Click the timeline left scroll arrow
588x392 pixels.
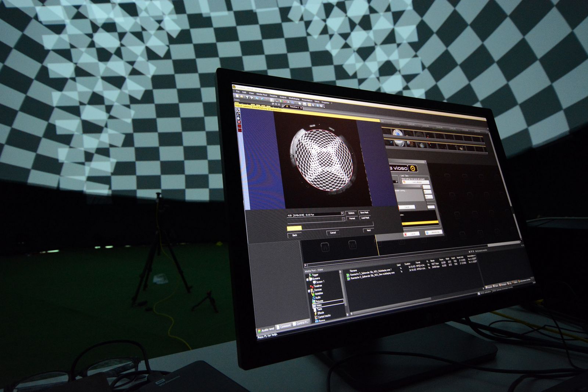(305, 265)
